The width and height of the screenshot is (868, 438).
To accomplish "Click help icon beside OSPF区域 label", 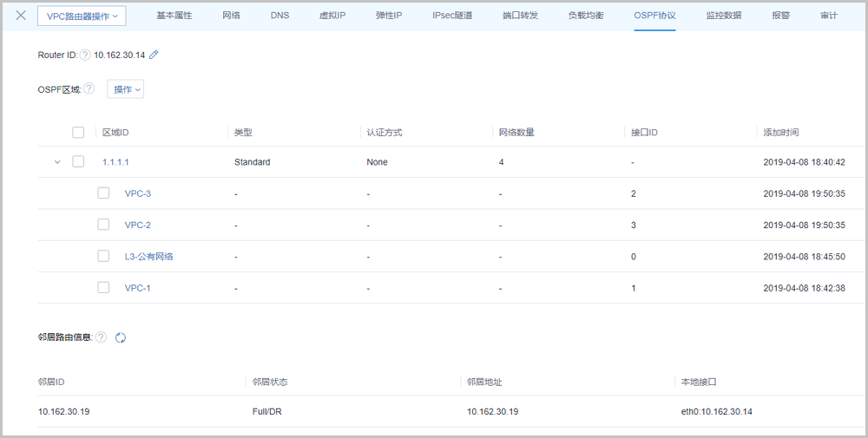I will click(89, 88).
